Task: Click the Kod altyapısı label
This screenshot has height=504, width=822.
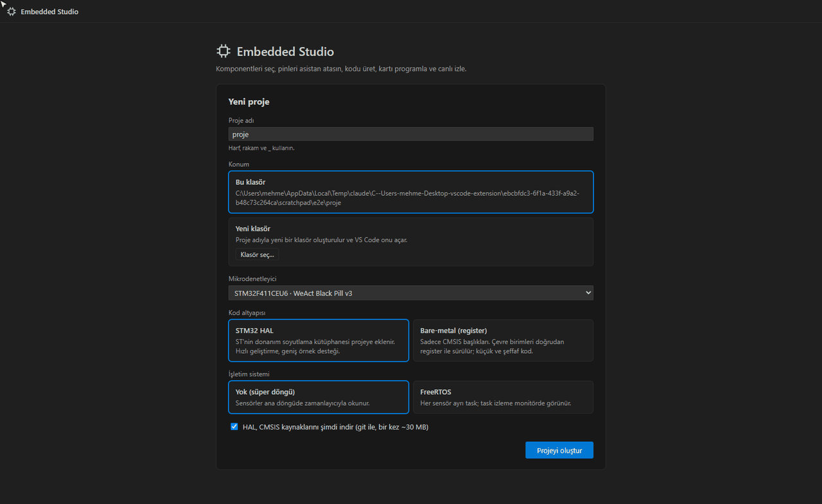Action: 247,313
